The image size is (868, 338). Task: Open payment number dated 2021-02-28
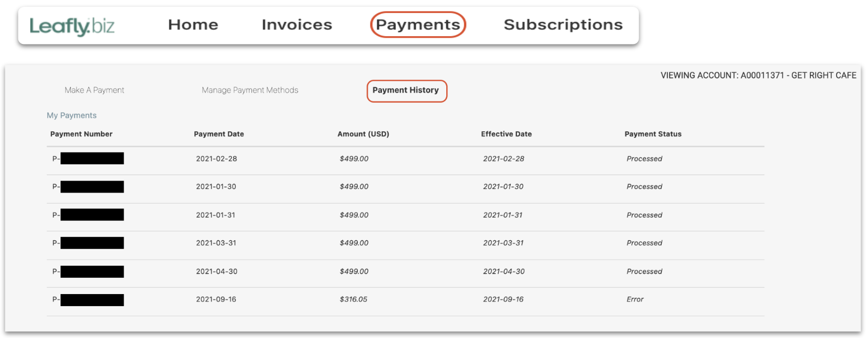(88, 159)
